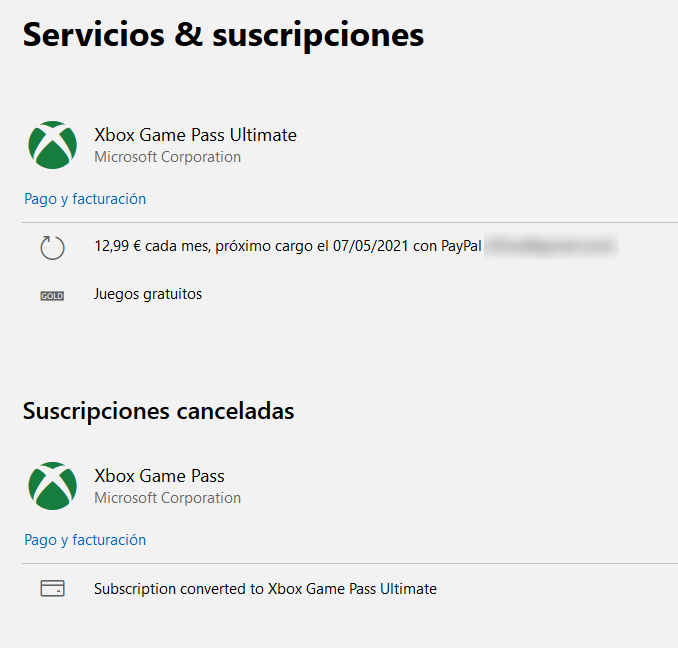Image resolution: width=678 pixels, height=648 pixels.
Task: Click the PayPal payment method text
Action: click(461, 246)
